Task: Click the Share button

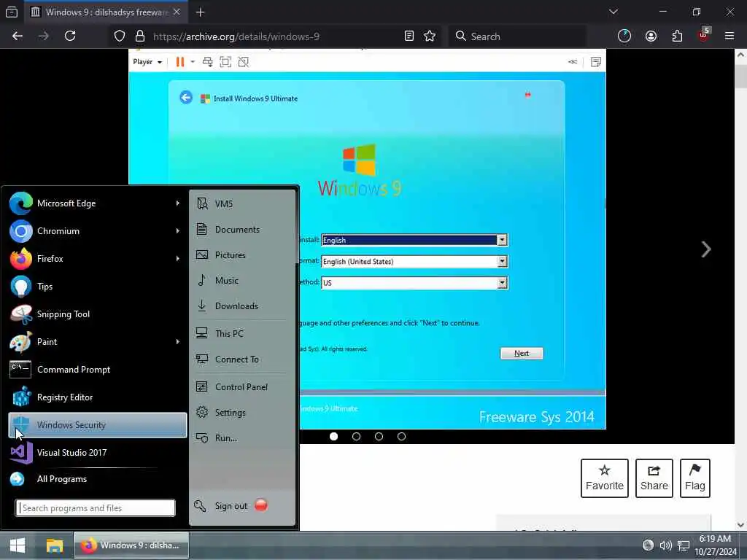Action: [654, 478]
